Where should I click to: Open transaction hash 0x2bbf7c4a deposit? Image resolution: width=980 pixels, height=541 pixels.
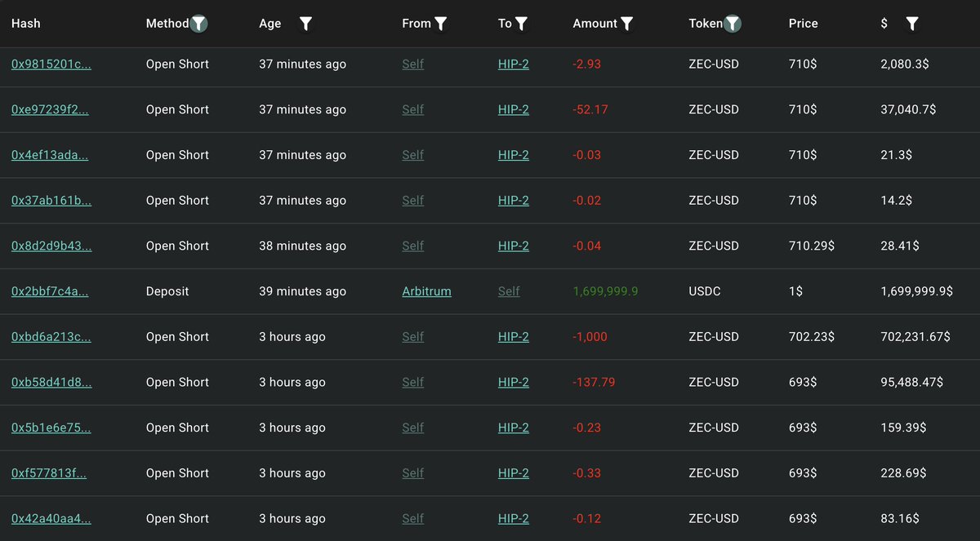(x=50, y=291)
